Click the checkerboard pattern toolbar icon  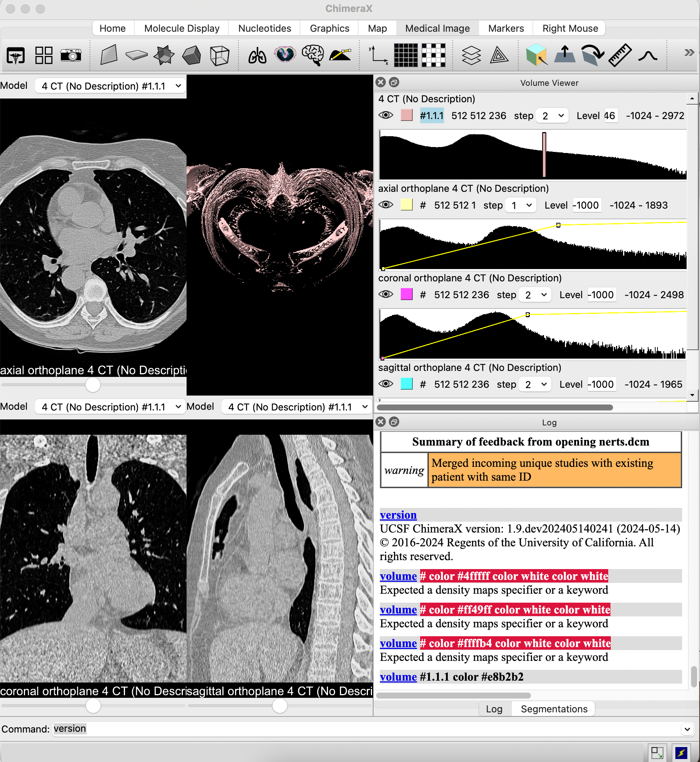(433, 56)
